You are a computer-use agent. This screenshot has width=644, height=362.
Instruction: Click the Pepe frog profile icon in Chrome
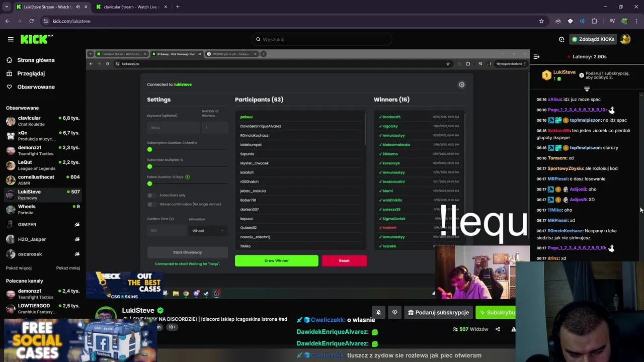624,21
